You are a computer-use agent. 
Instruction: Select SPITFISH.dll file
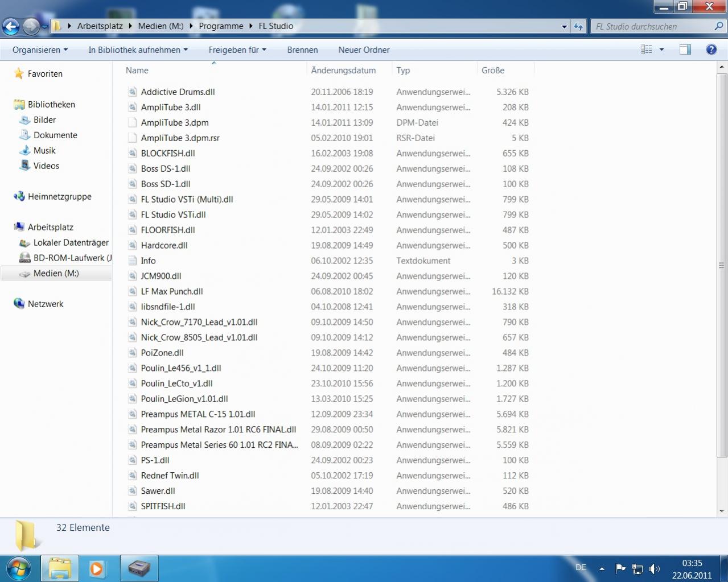(163, 506)
